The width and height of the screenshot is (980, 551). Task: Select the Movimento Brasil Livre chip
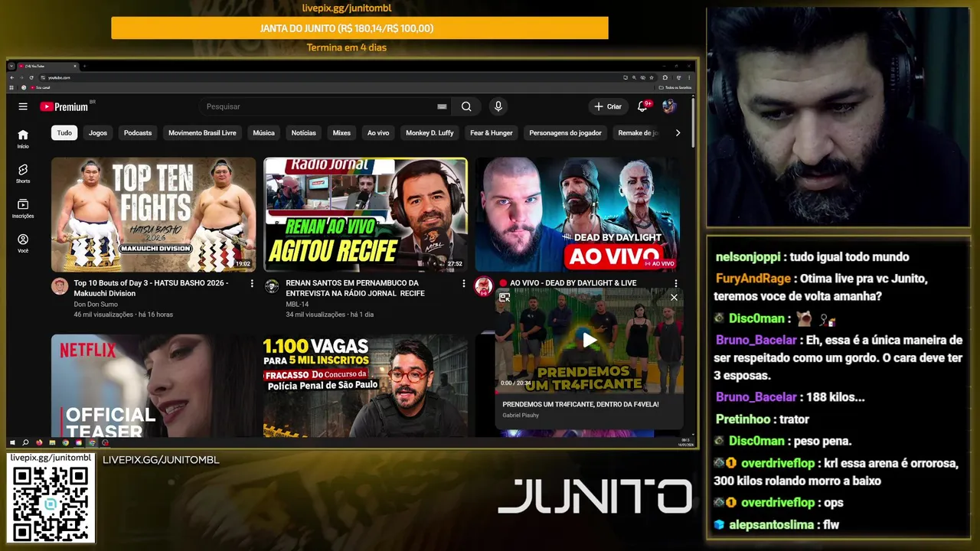coord(202,132)
